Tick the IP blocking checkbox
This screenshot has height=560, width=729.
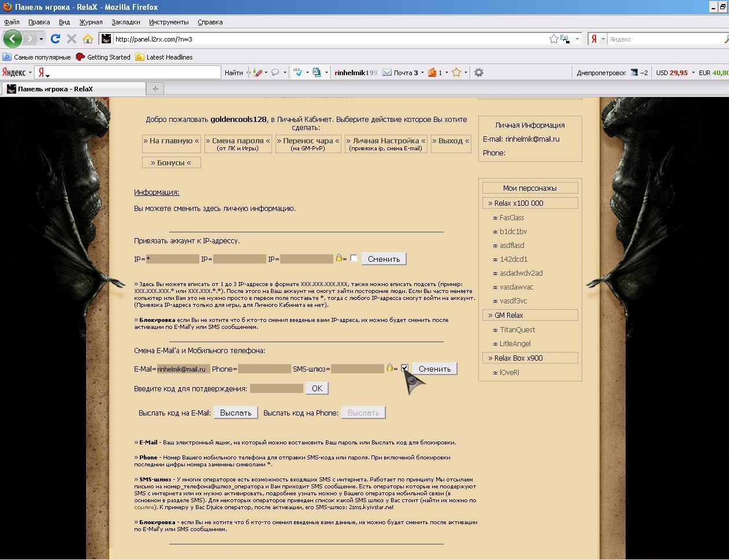(x=354, y=258)
